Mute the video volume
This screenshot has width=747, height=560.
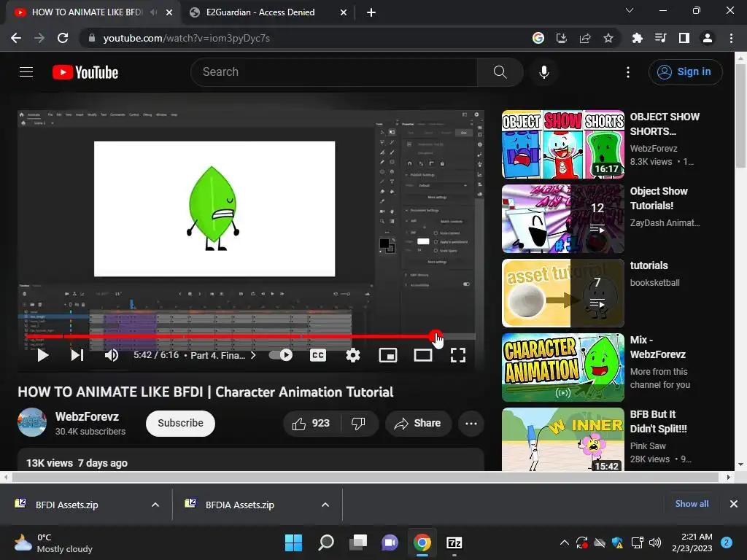(x=112, y=355)
